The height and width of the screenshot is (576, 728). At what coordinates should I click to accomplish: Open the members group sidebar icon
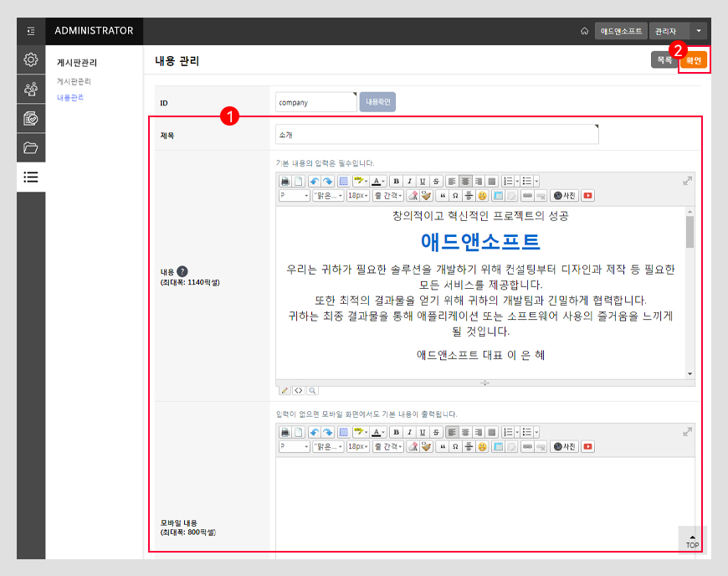[x=31, y=90]
